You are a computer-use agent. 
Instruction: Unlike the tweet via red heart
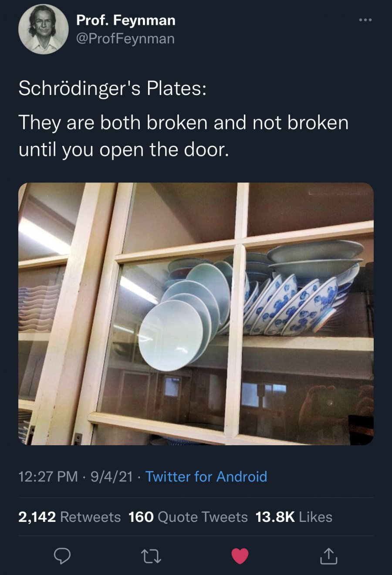pos(240,556)
